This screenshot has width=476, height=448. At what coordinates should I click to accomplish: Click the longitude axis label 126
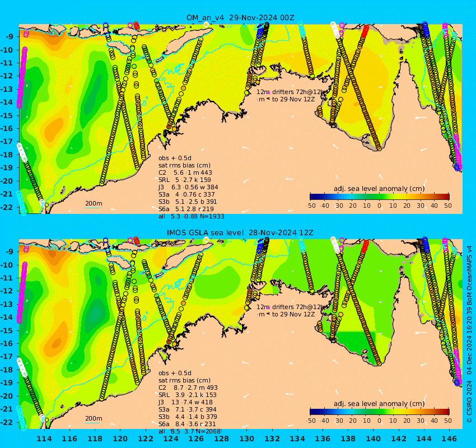coord(196,438)
